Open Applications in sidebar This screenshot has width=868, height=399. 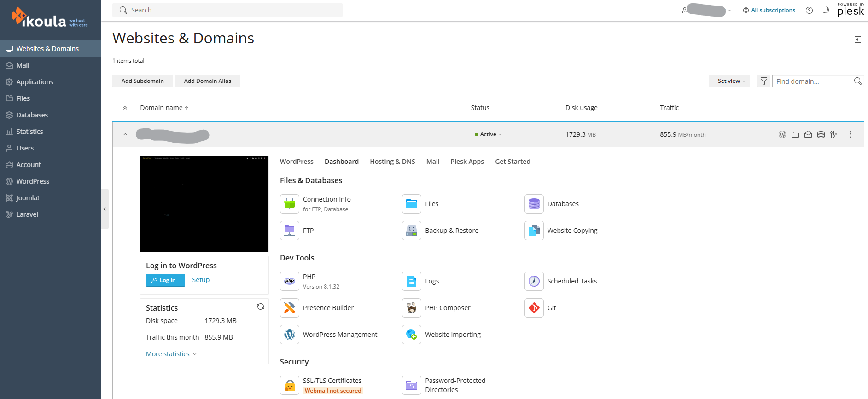pos(51,82)
